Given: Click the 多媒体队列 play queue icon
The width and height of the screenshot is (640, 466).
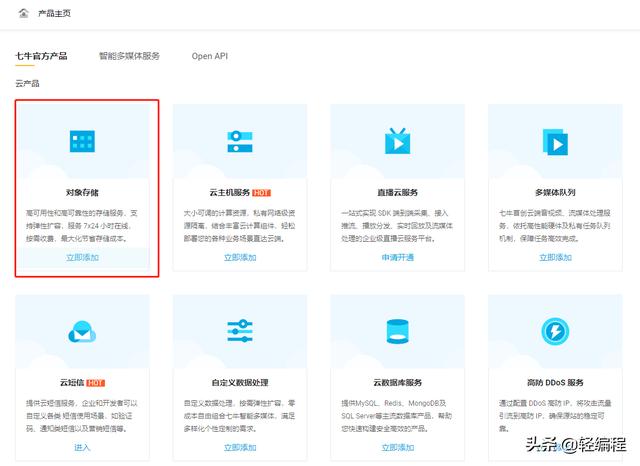Looking at the screenshot, I should (555, 142).
